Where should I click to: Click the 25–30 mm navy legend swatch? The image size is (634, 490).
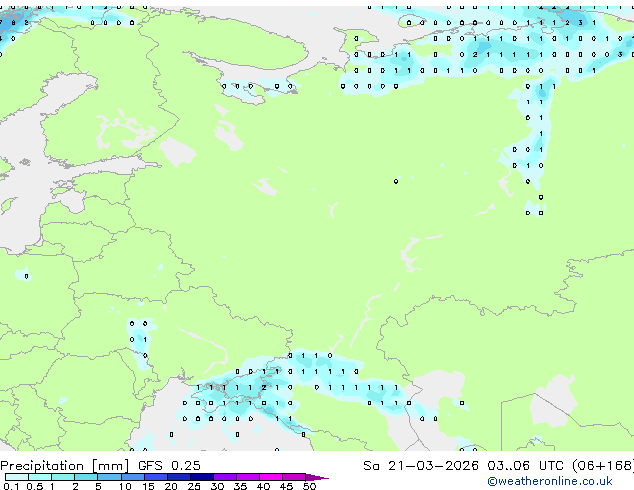202,477
